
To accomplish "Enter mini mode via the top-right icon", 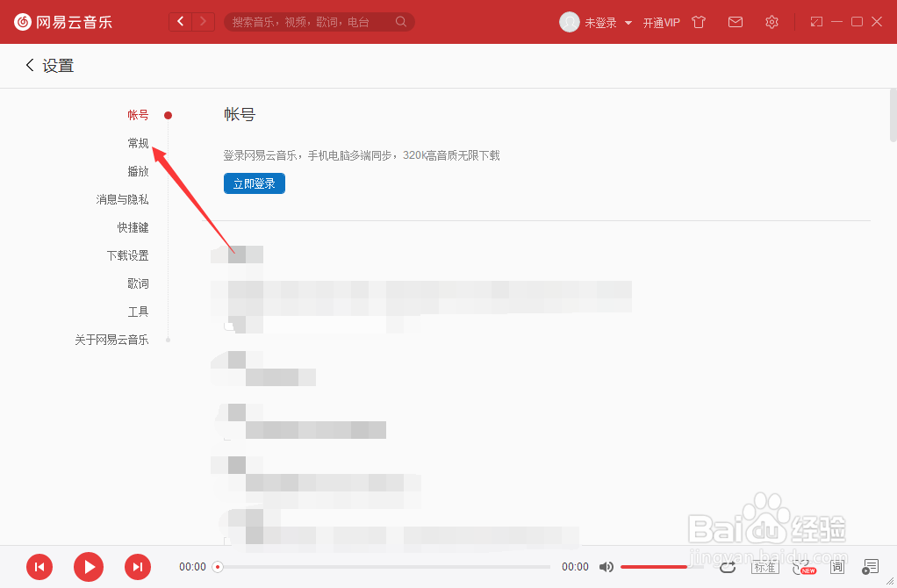I will [x=818, y=21].
